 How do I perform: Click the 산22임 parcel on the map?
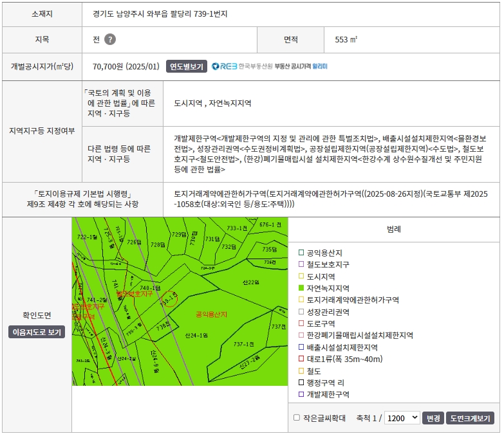pos(251,282)
